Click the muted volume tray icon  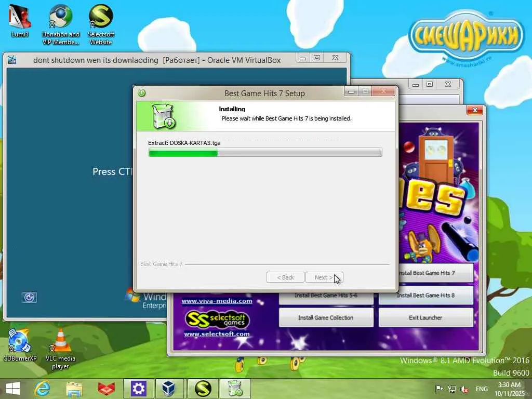pos(464,389)
